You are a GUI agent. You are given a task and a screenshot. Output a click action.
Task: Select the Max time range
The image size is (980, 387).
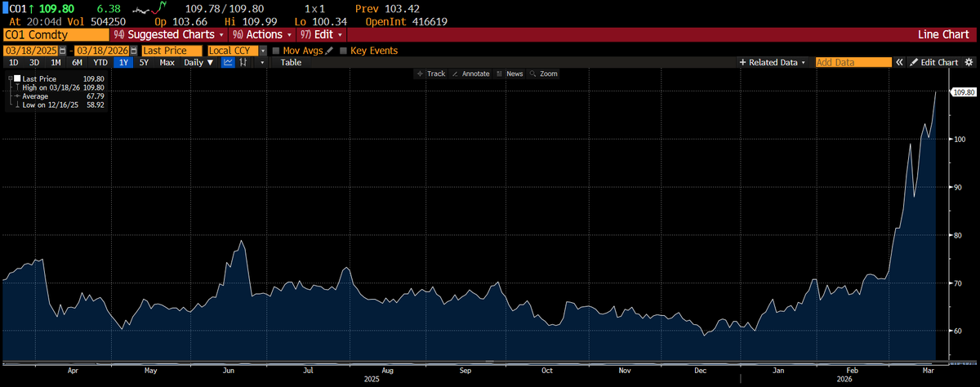pos(167,62)
